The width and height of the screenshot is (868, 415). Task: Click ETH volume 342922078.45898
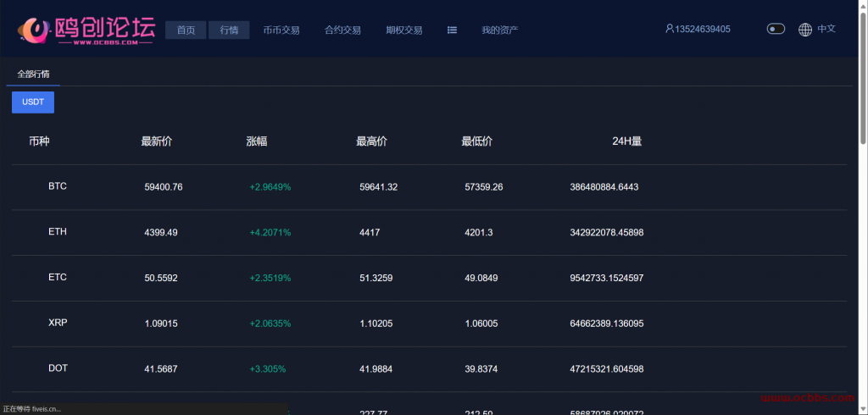pyautogui.click(x=607, y=232)
